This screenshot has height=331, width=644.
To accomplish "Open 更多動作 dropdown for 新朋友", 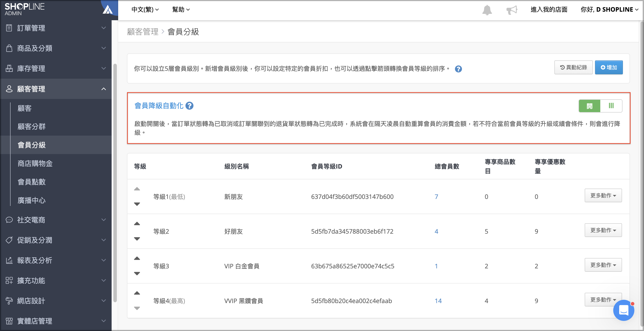I will pos(603,195).
